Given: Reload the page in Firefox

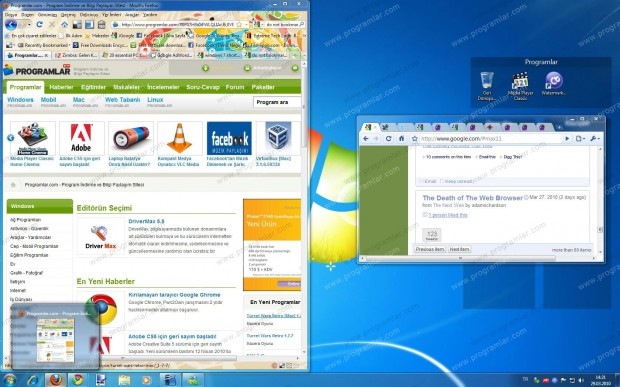Looking at the screenshot, I should click(39, 25).
